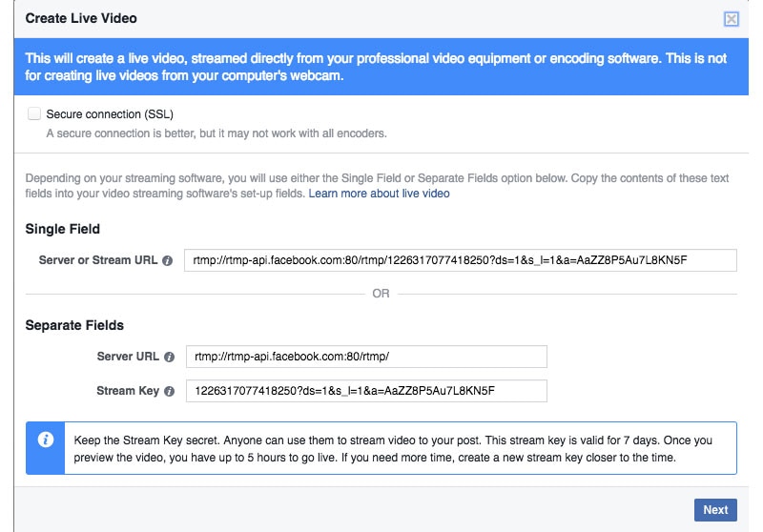
Task: Select the Server or Stream URL text field
Action: 460,260
